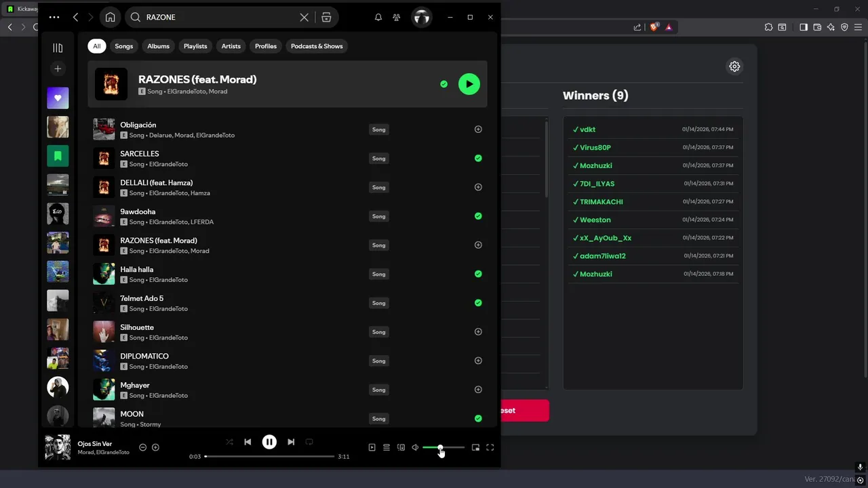Show friend activity panel
Viewport: 868px width, 488px height.
click(x=397, y=17)
